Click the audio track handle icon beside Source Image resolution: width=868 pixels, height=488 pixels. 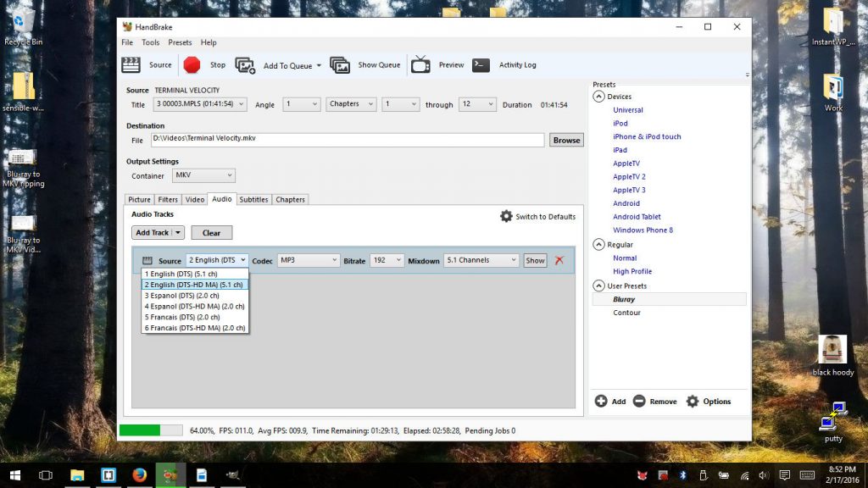[x=147, y=261]
